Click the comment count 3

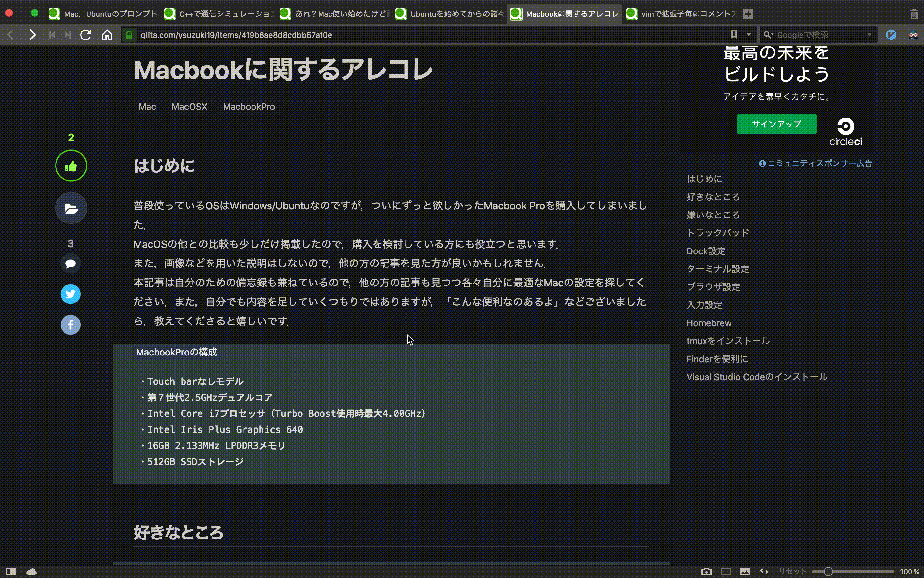71,243
